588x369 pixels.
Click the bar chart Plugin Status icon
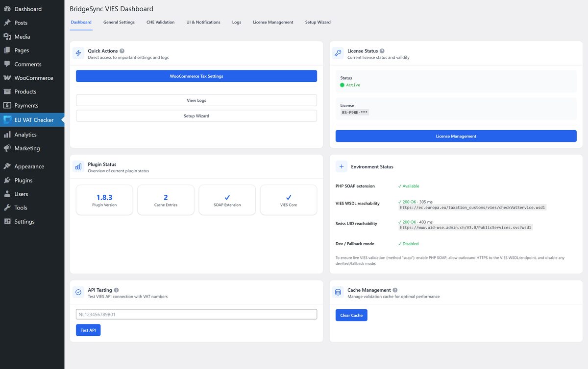click(x=78, y=167)
